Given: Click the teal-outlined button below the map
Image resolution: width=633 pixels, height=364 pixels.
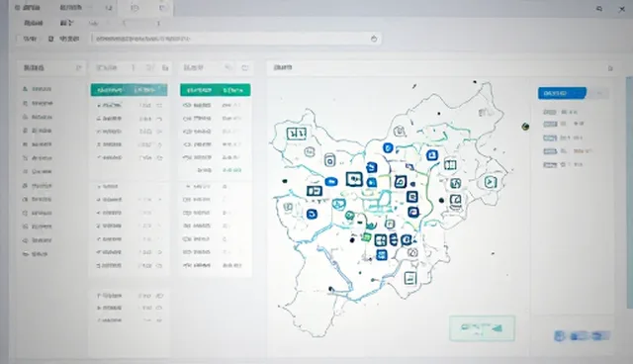Looking at the screenshot, I should (482, 328).
